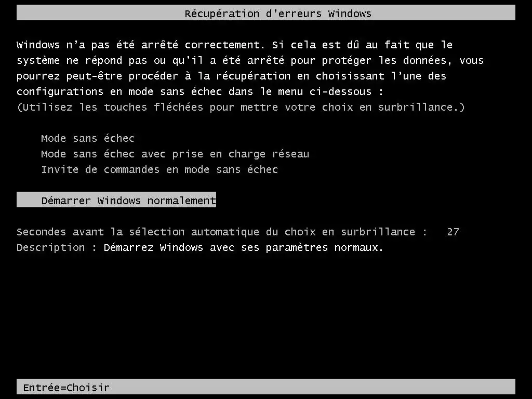Click the "Secondes avant la sélection automatique" label

click(x=138, y=232)
